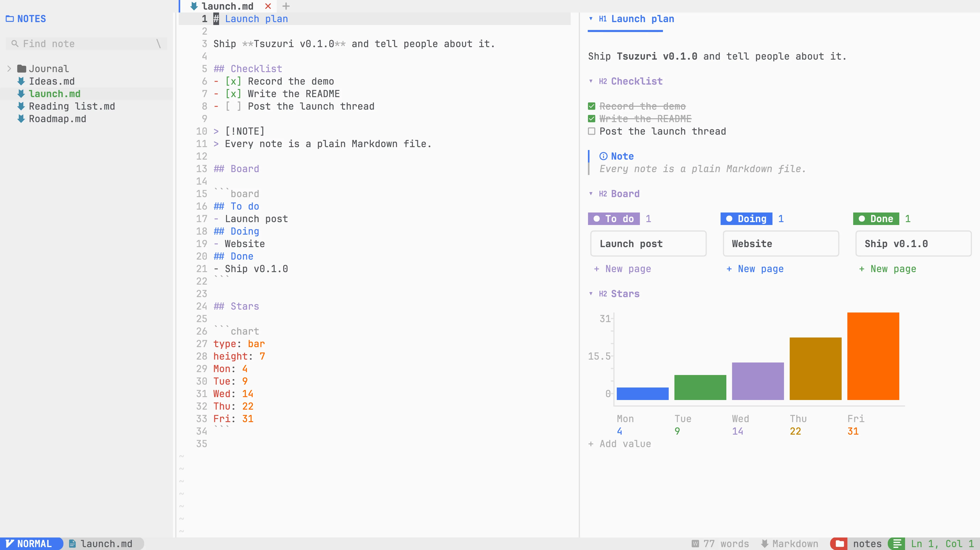
Task: Open the Launch post board card
Action: tap(648, 244)
